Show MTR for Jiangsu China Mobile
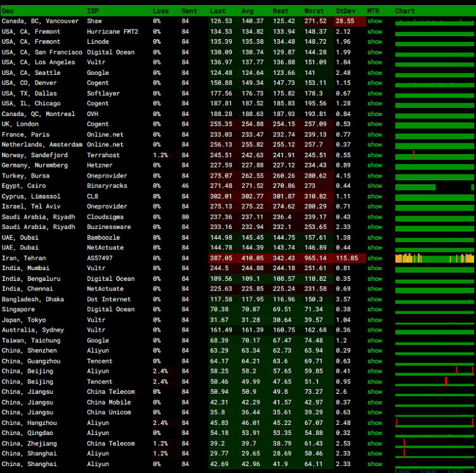 coord(374,403)
